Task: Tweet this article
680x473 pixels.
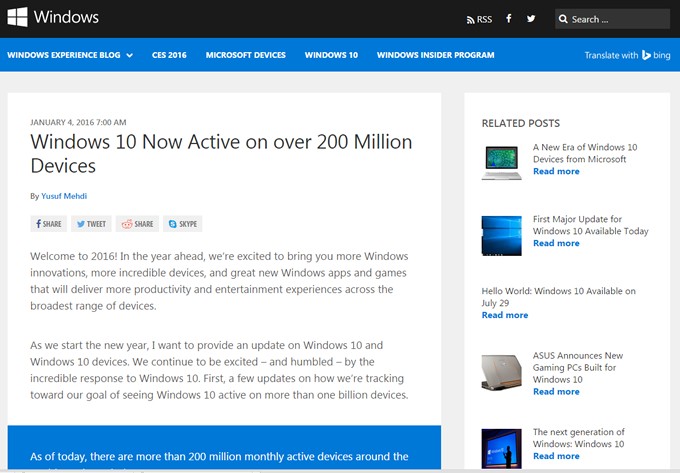Action: coord(91,224)
